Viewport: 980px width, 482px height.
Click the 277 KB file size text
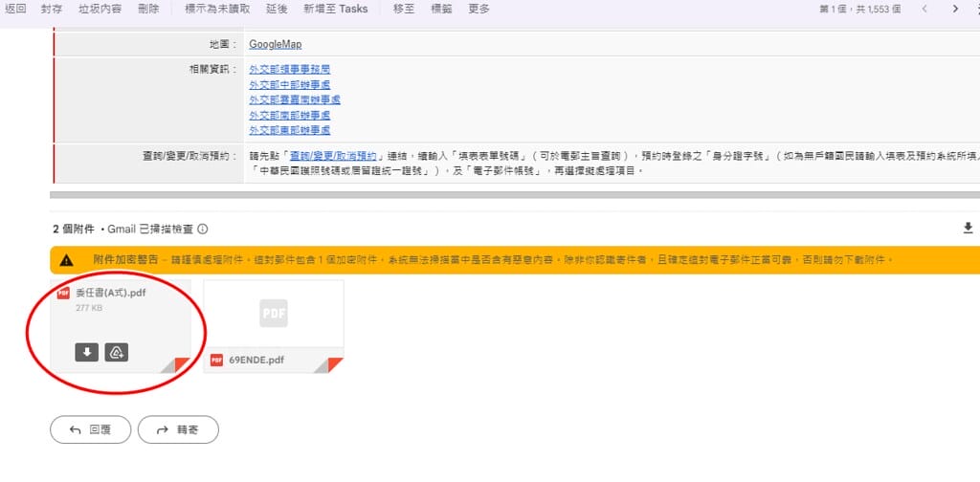tap(89, 309)
